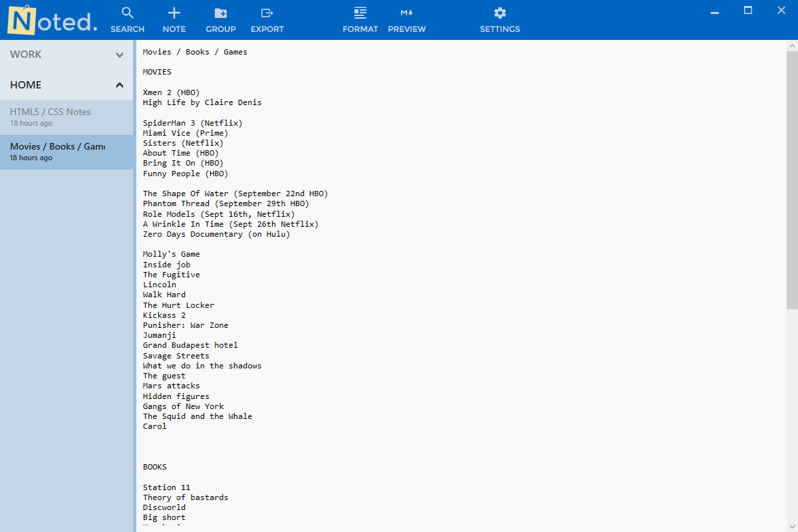Click on 'Kickass 2' line

164,315
